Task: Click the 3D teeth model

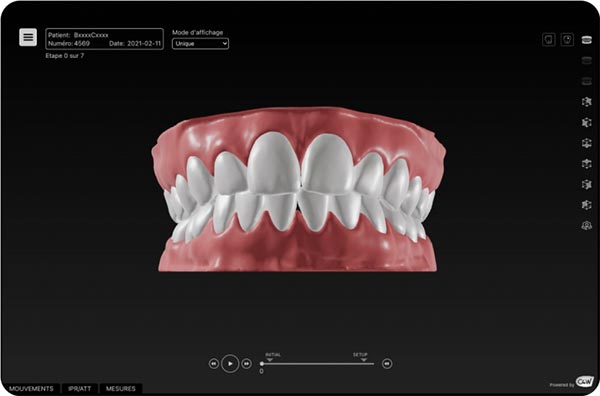Action: click(x=298, y=189)
